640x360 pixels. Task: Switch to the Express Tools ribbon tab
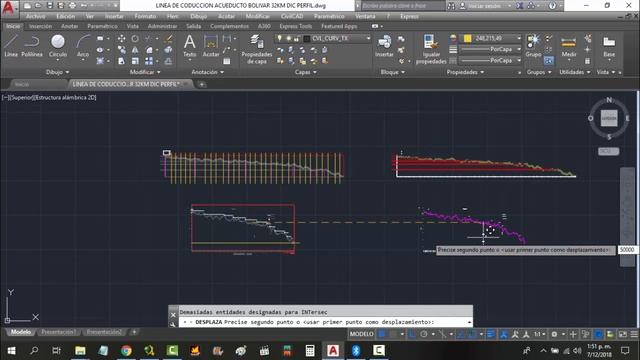pyautogui.click(x=296, y=26)
